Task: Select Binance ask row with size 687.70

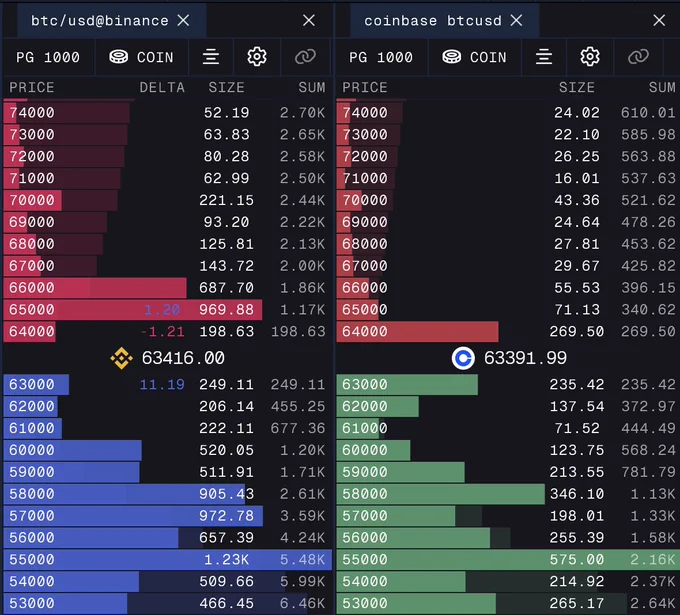Action: [167, 288]
